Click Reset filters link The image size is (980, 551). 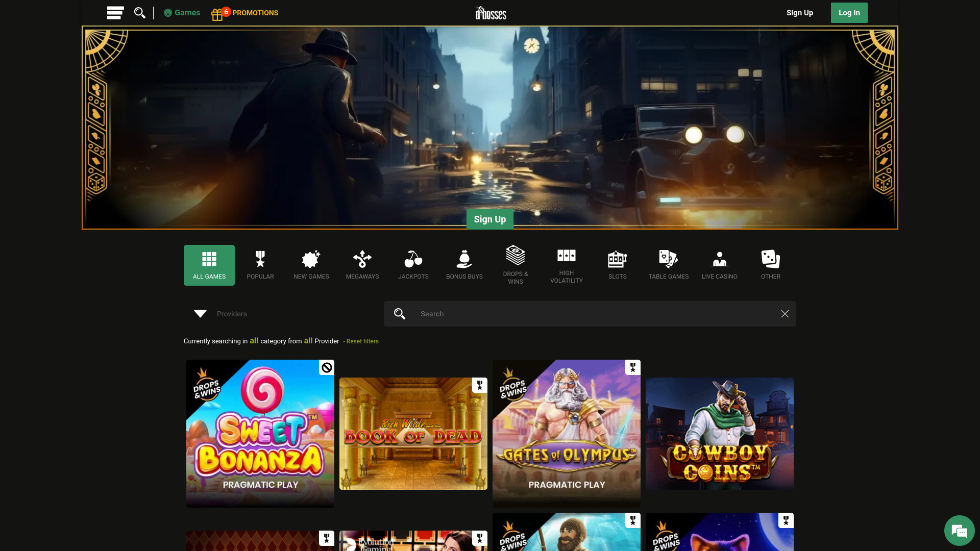pyautogui.click(x=362, y=341)
